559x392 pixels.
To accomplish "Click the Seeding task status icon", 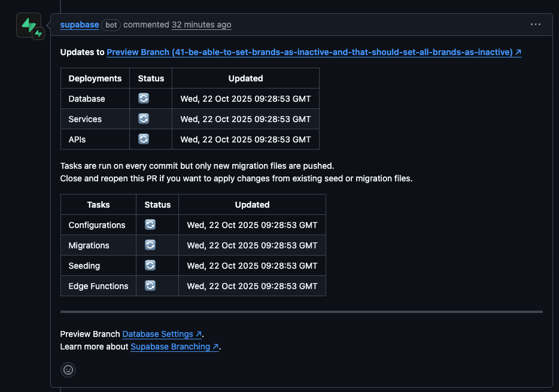I will coord(150,265).
